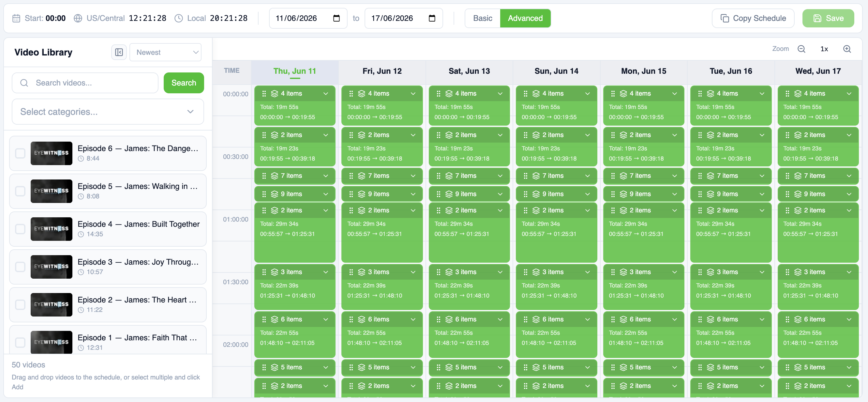Click the start date field 11/06/2026

coord(308,18)
